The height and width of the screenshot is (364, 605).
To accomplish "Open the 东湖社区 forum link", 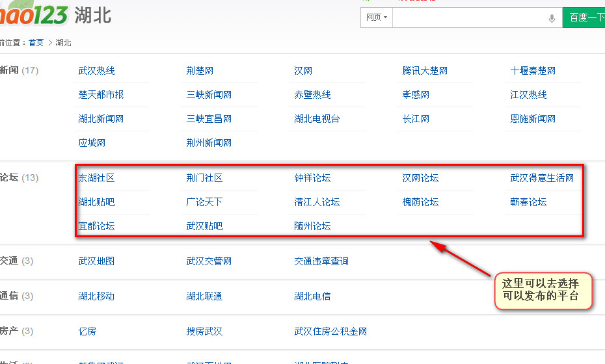I will click(96, 178).
